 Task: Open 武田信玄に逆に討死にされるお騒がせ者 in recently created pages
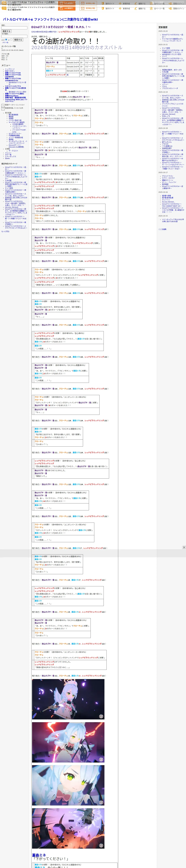point(16,198)
